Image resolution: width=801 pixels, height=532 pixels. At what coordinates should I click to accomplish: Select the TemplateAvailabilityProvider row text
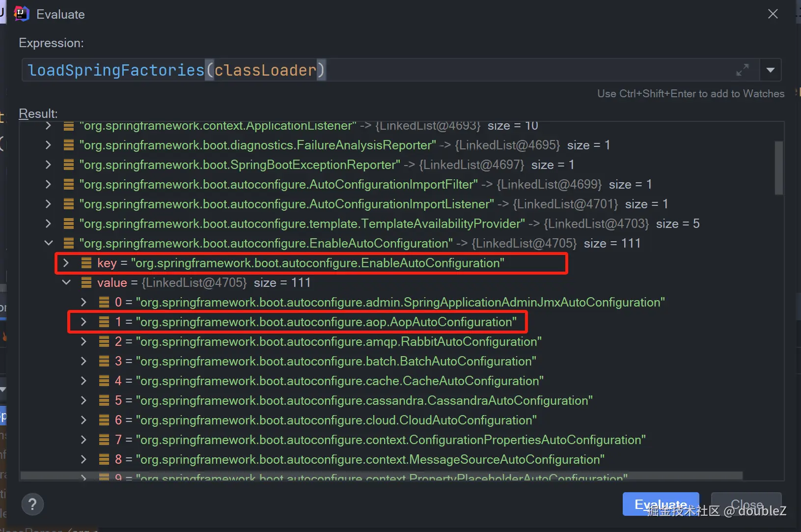[x=389, y=224]
